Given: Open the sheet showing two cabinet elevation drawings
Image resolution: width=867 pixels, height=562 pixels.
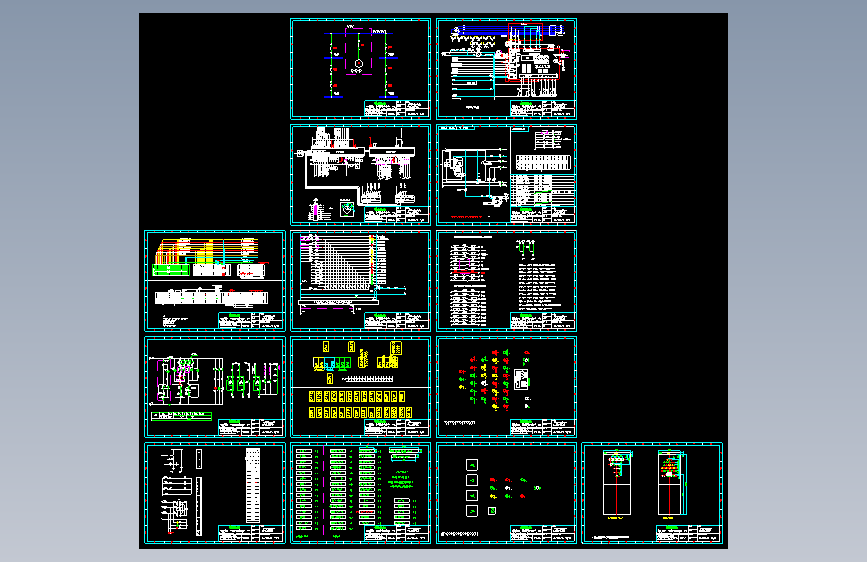Looking at the screenshot, I should (652, 493).
